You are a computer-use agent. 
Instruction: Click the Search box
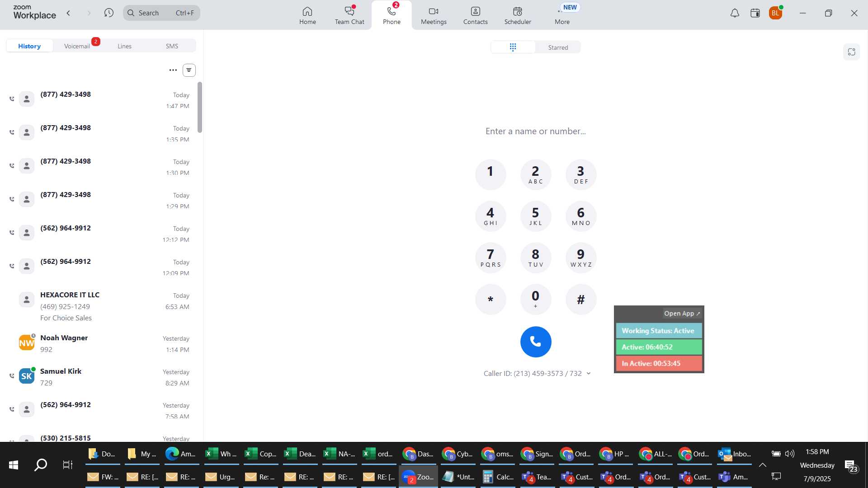pos(161,13)
